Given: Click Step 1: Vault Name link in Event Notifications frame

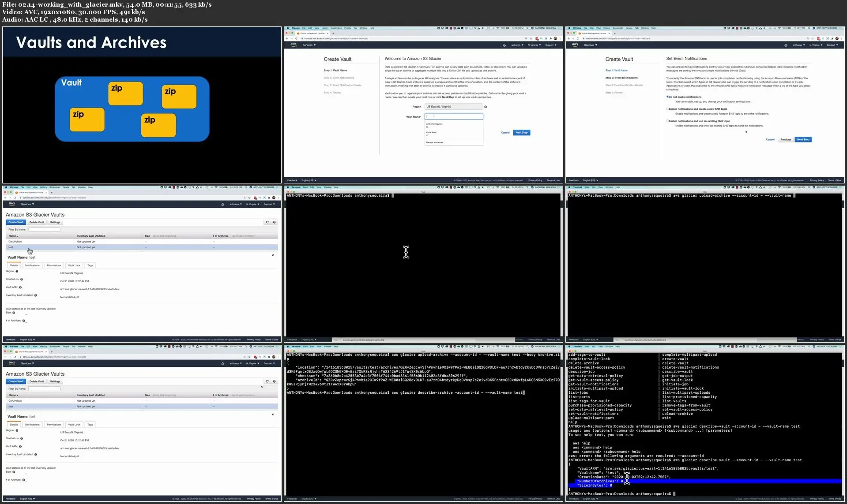Looking at the screenshot, I should pyautogui.click(x=616, y=70).
